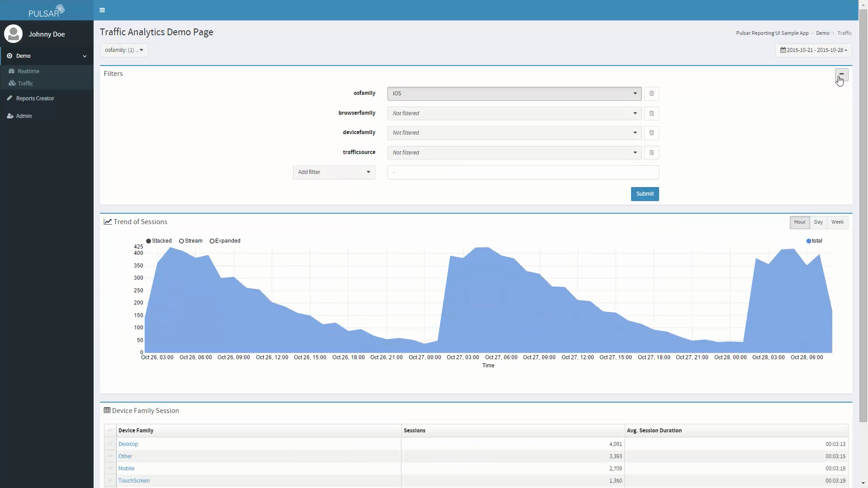This screenshot has height=488, width=868.
Task: Toggle the select-all checkbox in table header
Action: 110,431
